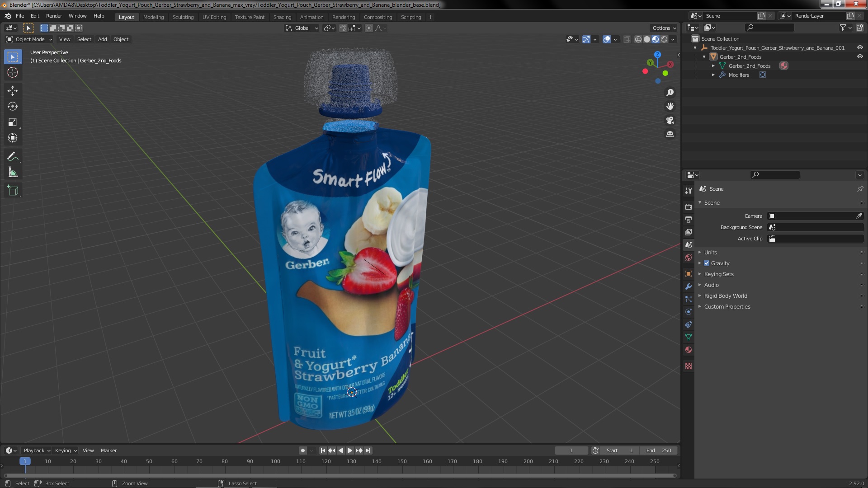868x488 pixels.
Task: Open the View Layer properties tab
Action: point(689,232)
